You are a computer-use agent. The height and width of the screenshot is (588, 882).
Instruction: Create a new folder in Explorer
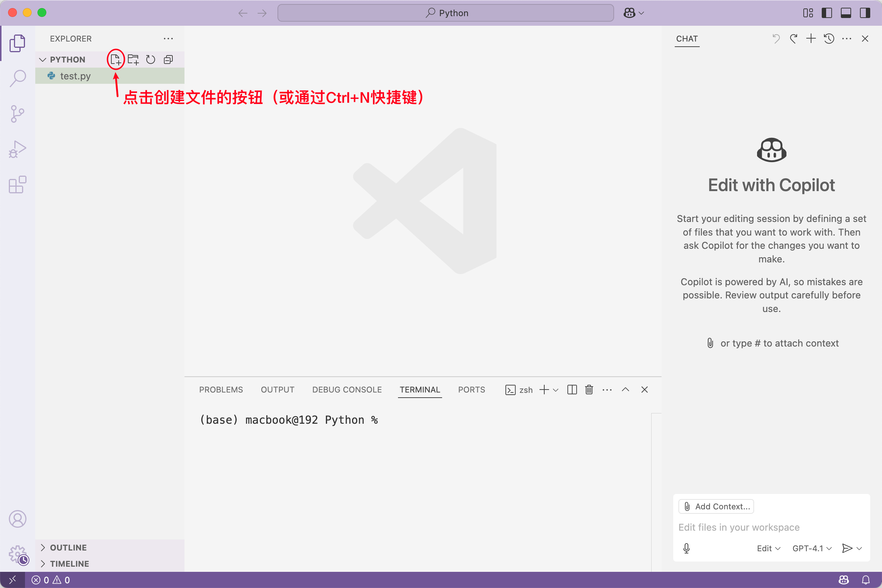click(133, 59)
